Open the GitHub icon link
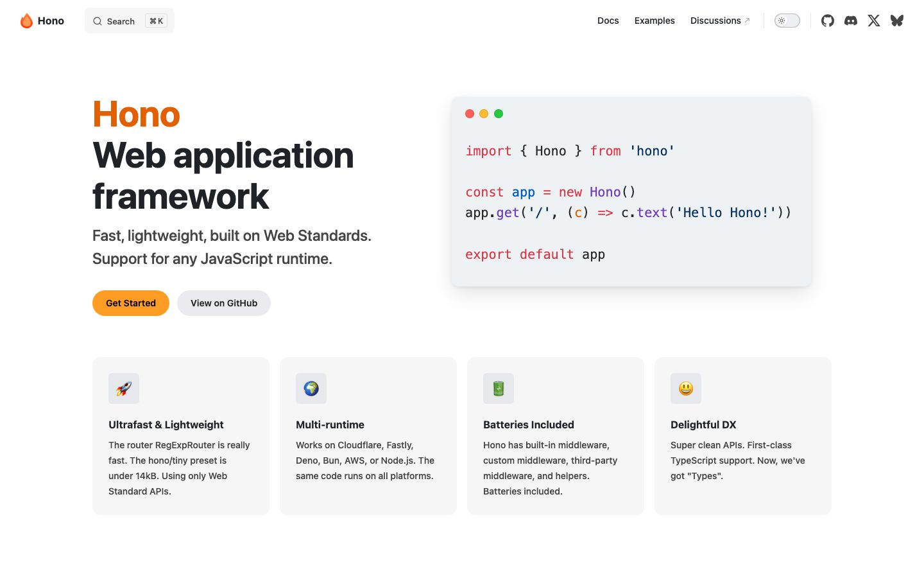Screen dimensions: 924x578 point(828,21)
